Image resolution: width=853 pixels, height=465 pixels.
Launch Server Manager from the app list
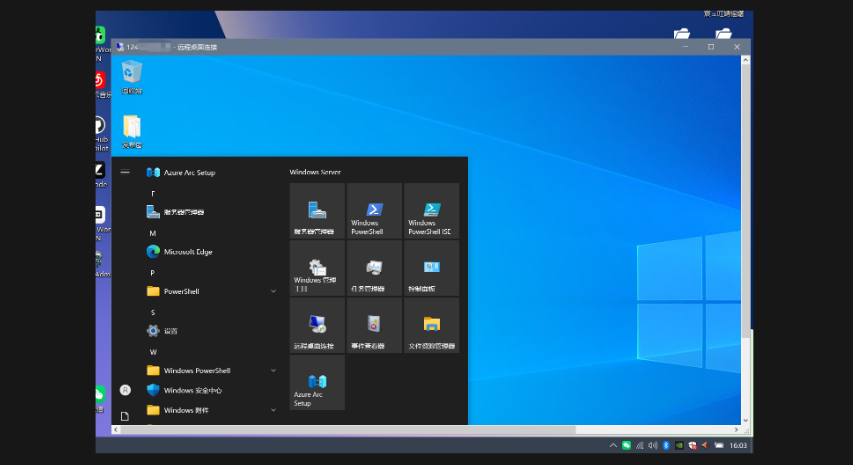(175, 212)
